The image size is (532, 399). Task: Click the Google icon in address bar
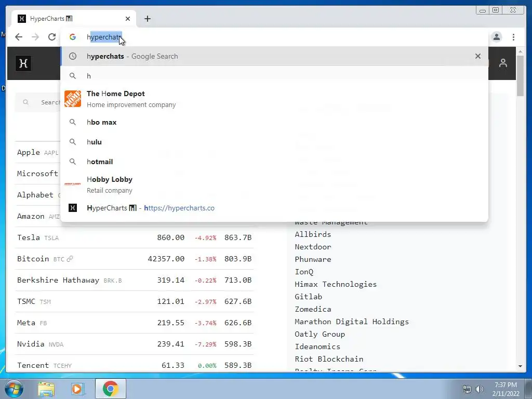tap(73, 37)
